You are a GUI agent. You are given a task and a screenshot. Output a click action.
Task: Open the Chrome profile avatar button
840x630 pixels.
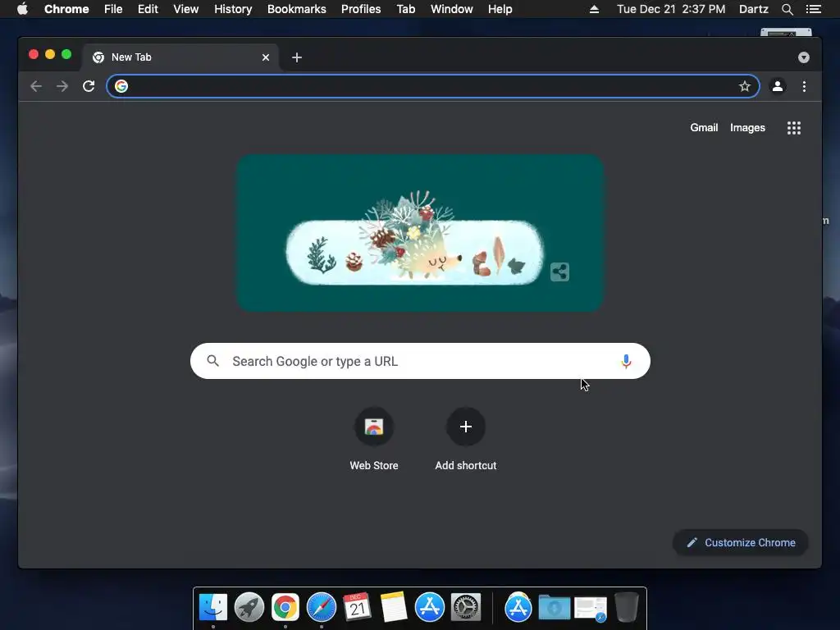click(778, 86)
